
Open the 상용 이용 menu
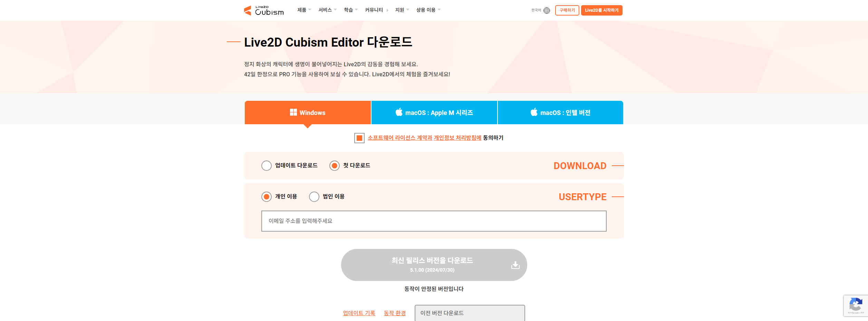[428, 10]
